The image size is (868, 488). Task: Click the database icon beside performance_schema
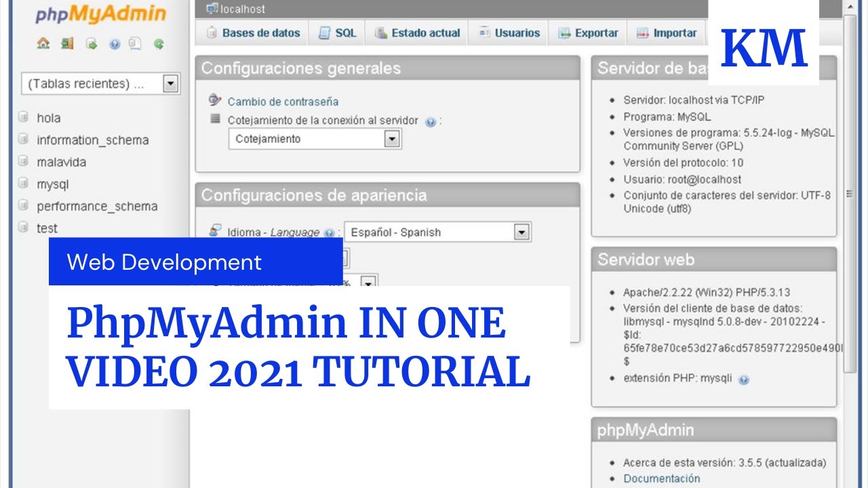pyautogui.click(x=24, y=205)
